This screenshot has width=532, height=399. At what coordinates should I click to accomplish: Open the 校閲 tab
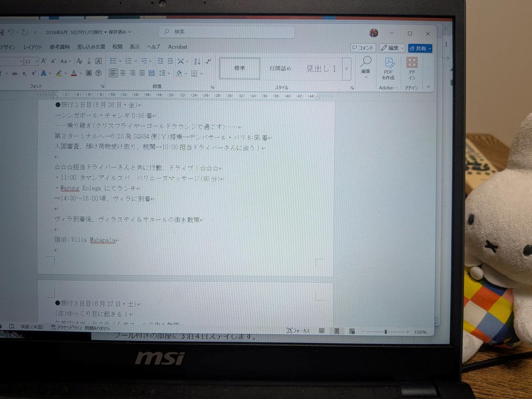118,47
